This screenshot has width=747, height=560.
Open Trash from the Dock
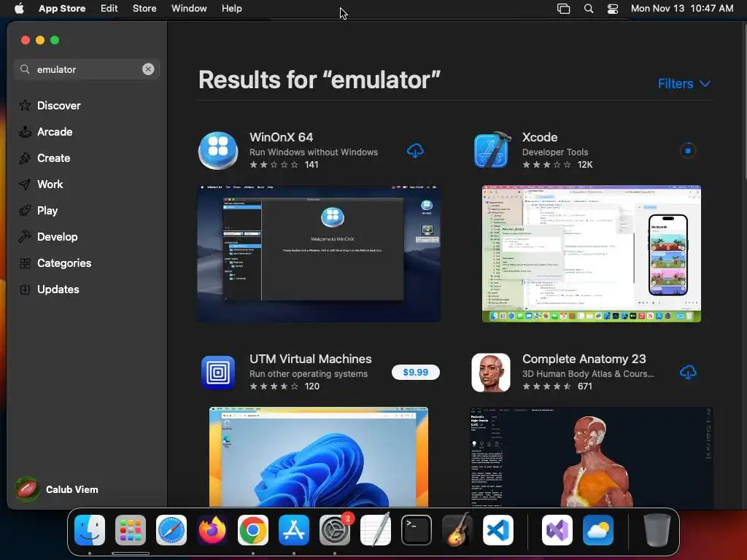click(657, 530)
